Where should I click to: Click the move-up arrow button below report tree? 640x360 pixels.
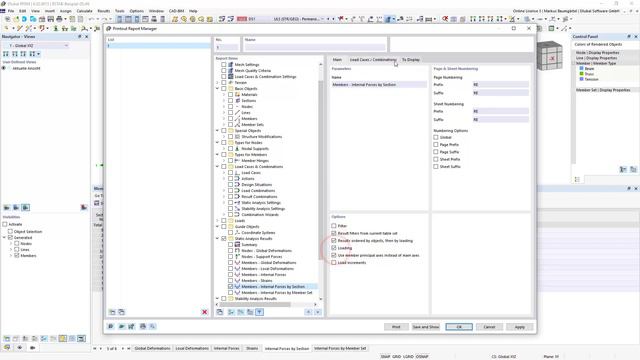tap(308, 312)
